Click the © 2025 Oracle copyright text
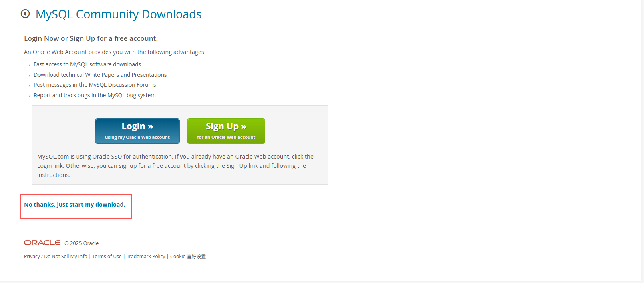This screenshot has height=283, width=644. (82, 243)
